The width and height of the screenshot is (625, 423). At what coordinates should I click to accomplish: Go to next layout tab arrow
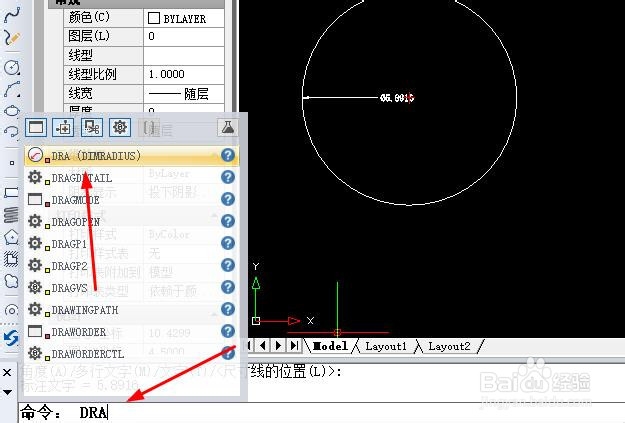click(279, 345)
